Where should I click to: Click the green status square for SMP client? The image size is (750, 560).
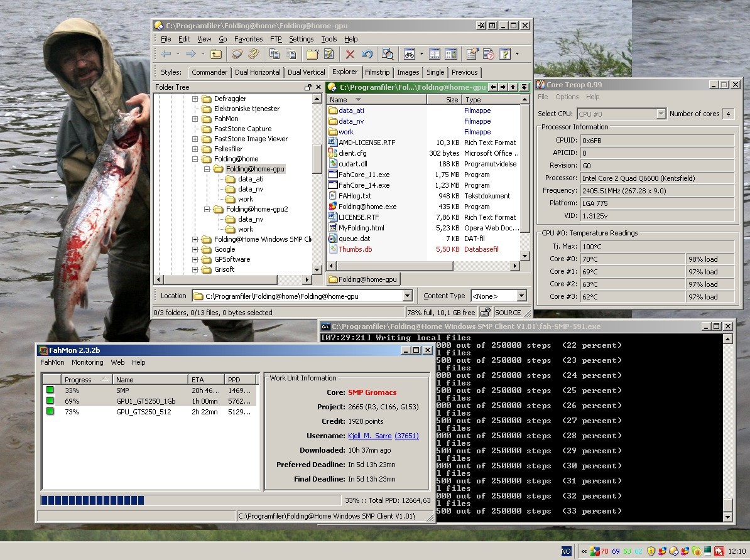tap(50, 390)
